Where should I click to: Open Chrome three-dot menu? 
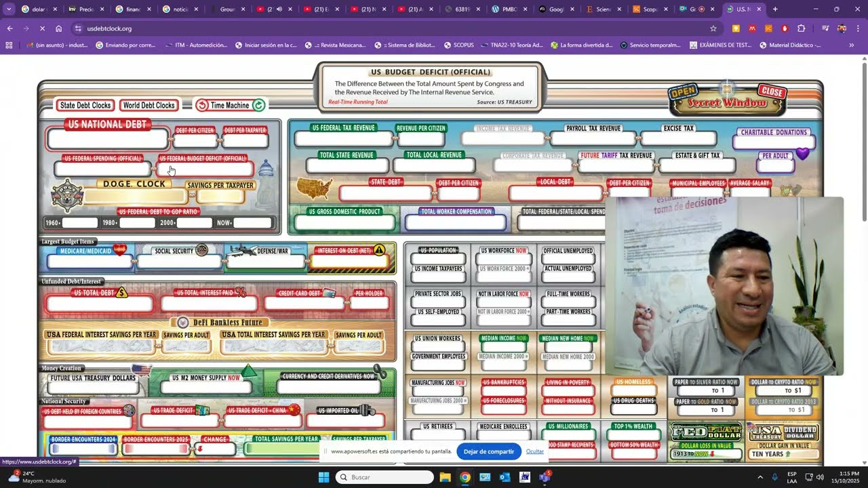(858, 28)
